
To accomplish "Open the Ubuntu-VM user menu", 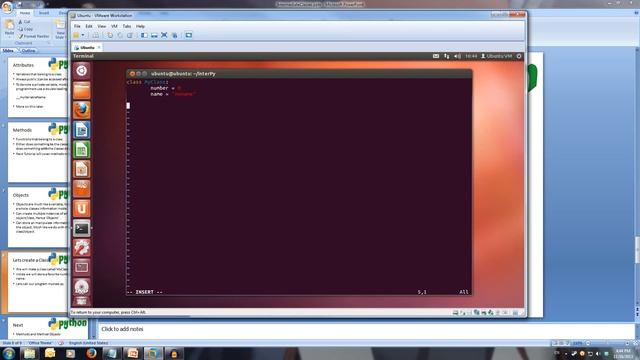I will pyautogui.click(x=496, y=56).
